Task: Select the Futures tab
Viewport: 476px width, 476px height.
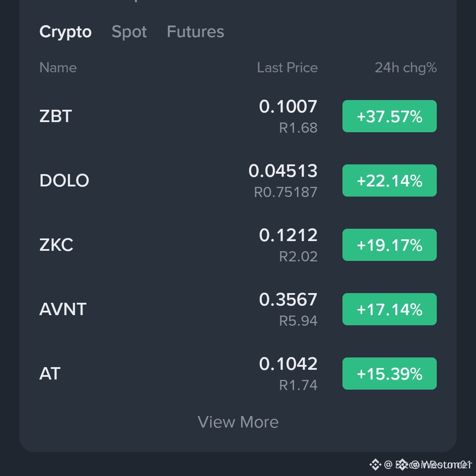Action: [196, 32]
